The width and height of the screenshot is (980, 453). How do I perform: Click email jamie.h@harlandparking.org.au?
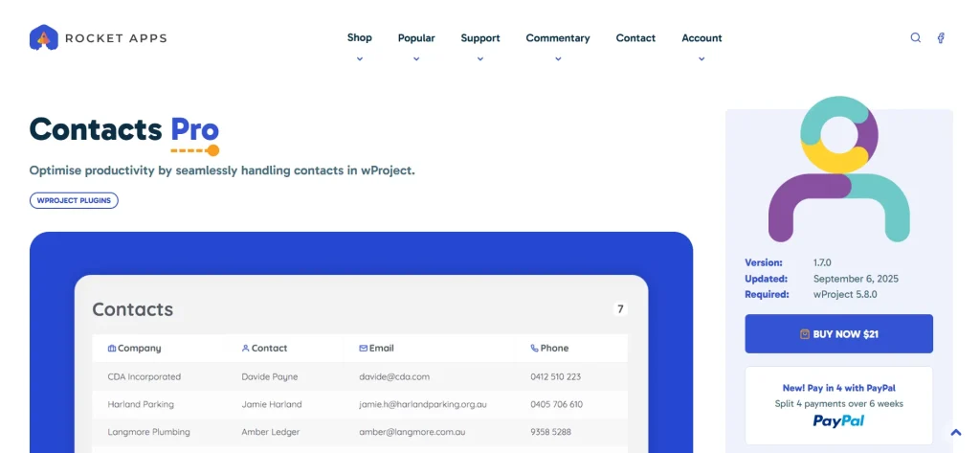pyautogui.click(x=422, y=404)
